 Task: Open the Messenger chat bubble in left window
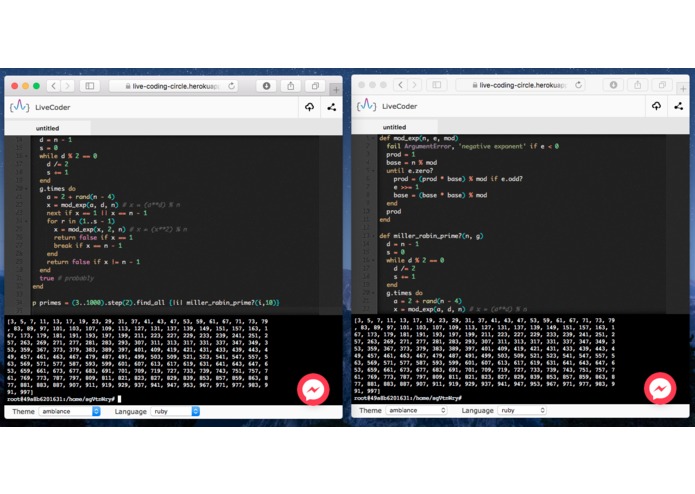[x=313, y=389]
